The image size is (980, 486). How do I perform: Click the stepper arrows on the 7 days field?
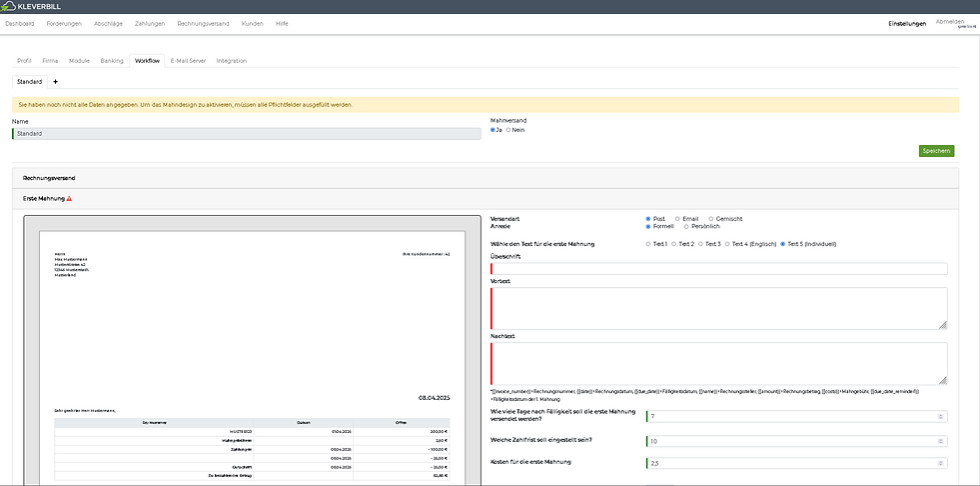941,417
